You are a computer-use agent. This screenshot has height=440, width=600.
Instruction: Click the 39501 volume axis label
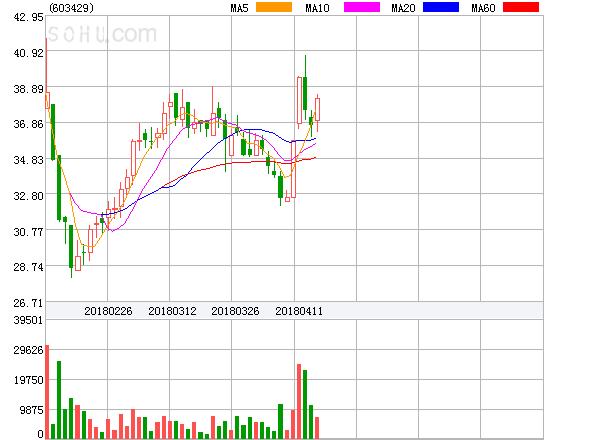point(28,320)
